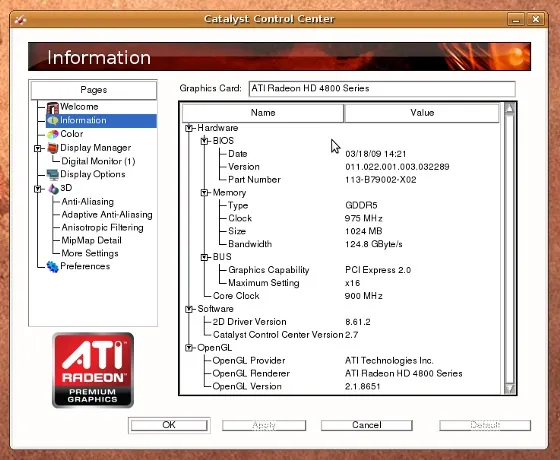Click the Welcome page icon
This screenshot has width=560, height=460.
click(52, 107)
